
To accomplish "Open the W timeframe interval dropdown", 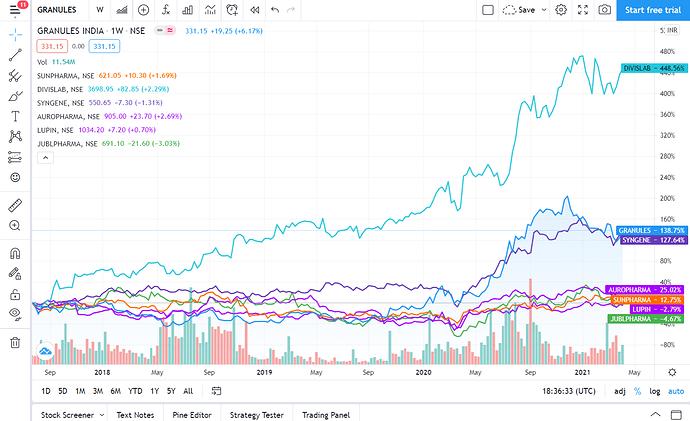I will tap(100, 10).
